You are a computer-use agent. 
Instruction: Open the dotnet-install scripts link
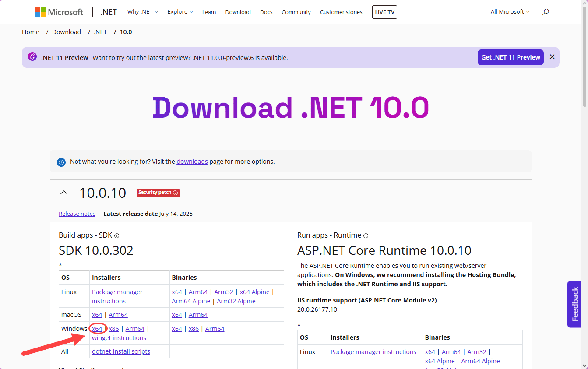coord(121,351)
